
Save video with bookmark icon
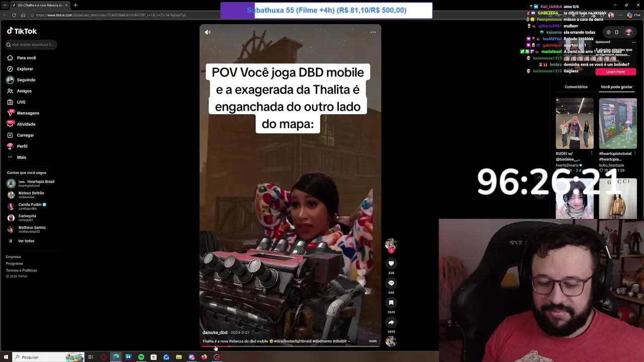391,303
